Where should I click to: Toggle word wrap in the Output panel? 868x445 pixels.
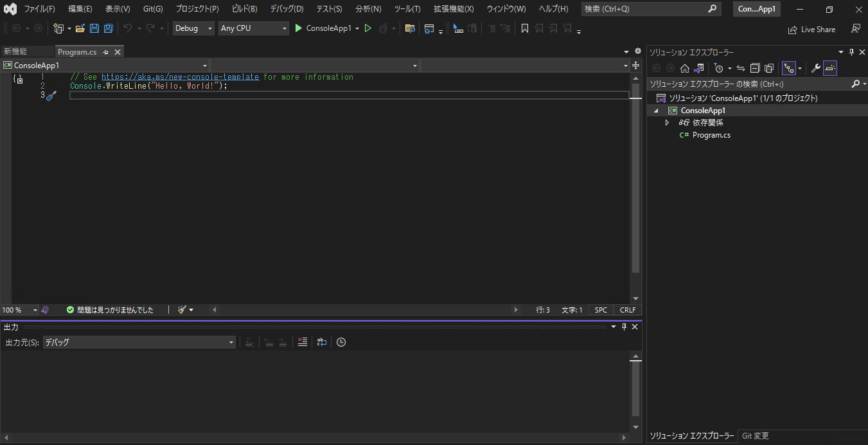tap(322, 342)
